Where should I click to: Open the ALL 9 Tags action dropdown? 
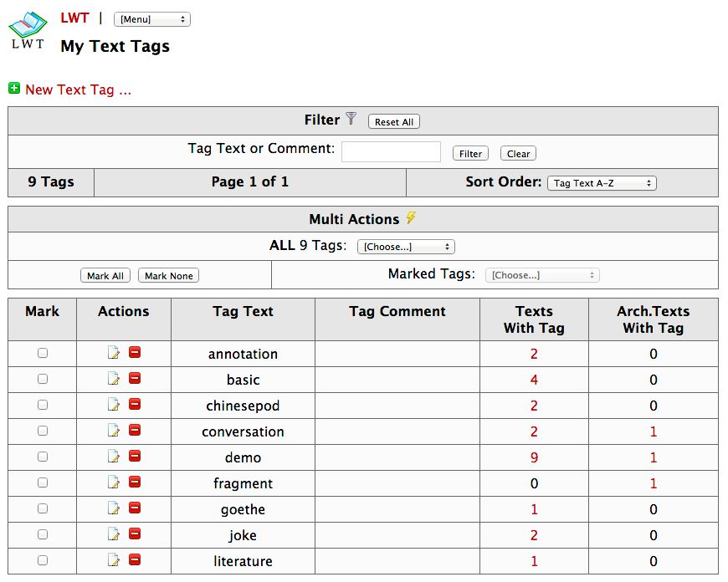coord(406,247)
